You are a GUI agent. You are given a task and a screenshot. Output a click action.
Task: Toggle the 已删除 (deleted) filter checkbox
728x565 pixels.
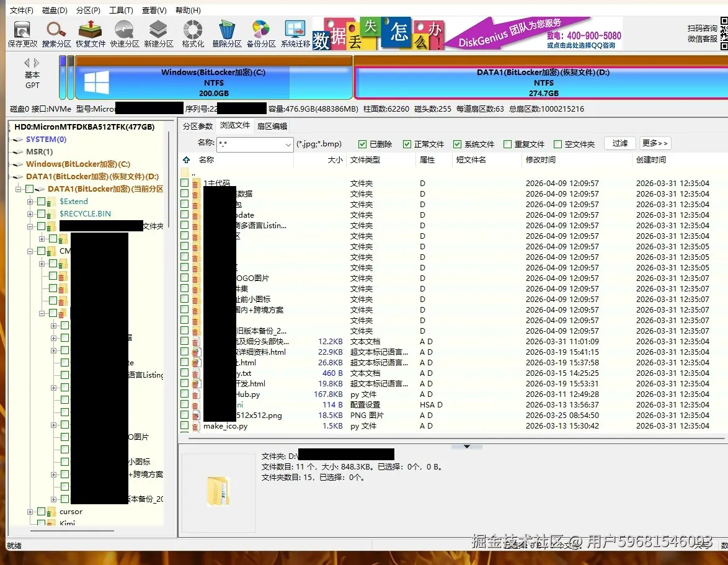[x=362, y=144]
